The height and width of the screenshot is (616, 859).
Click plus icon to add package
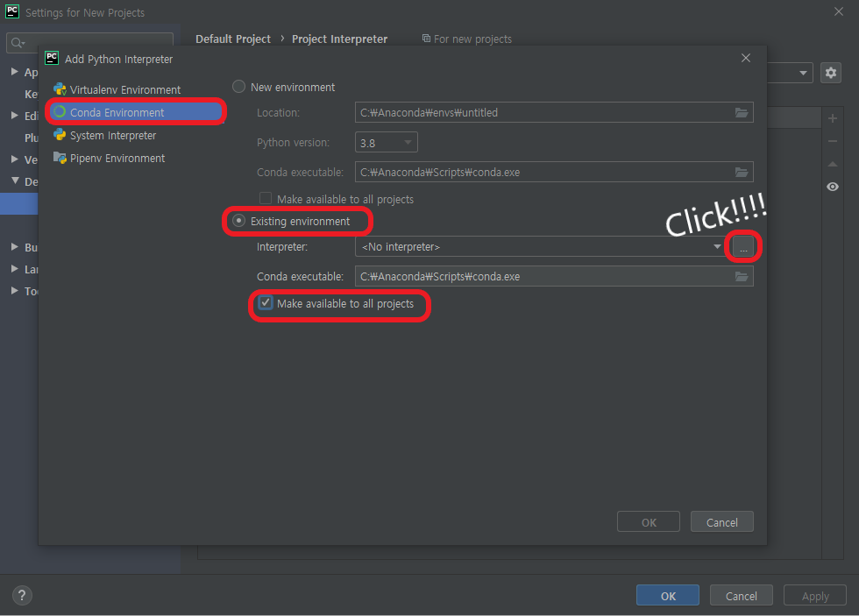pos(833,118)
